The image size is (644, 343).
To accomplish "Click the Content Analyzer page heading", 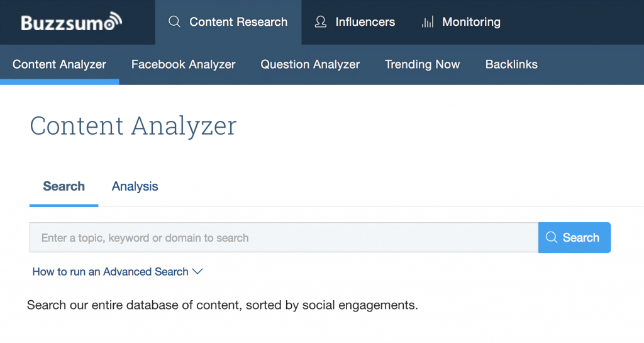I will pos(133,126).
